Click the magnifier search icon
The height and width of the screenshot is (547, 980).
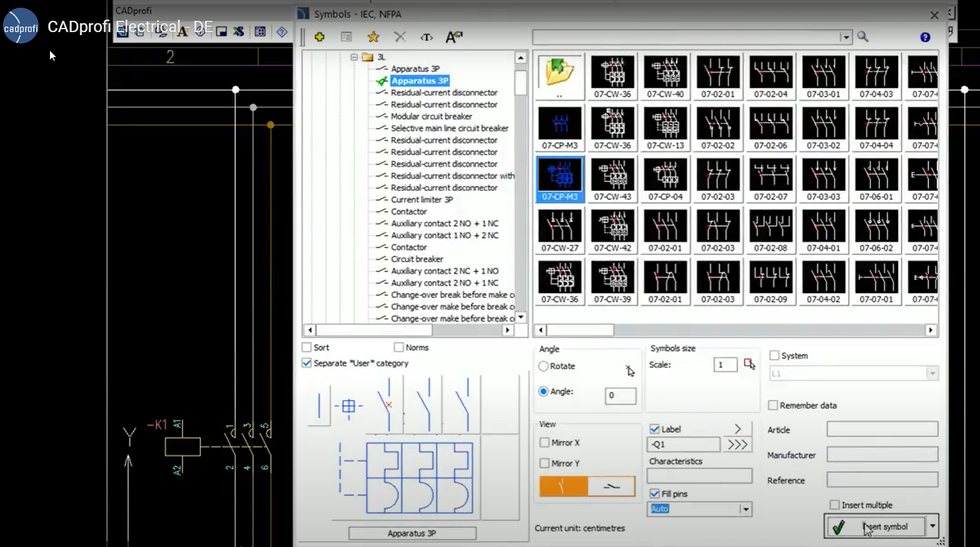point(863,37)
